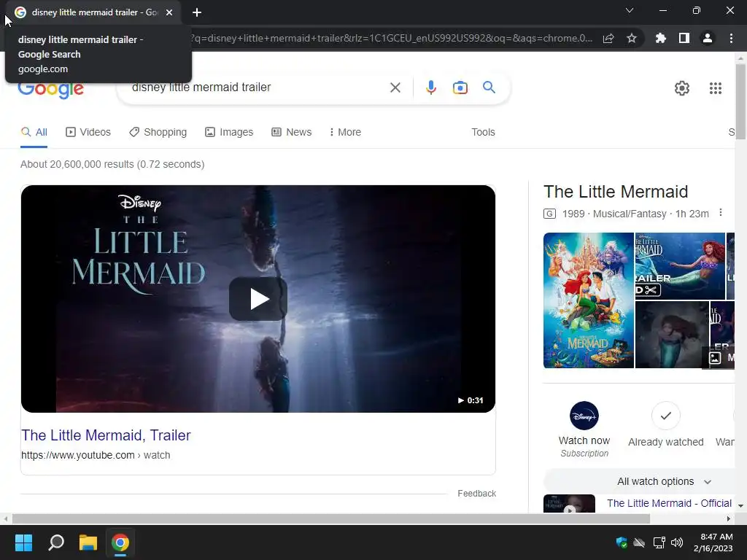Image resolution: width=747 pixels, height=560 pixels.
Task: Open the volume tray icon
Action: (x=676, y=542)
